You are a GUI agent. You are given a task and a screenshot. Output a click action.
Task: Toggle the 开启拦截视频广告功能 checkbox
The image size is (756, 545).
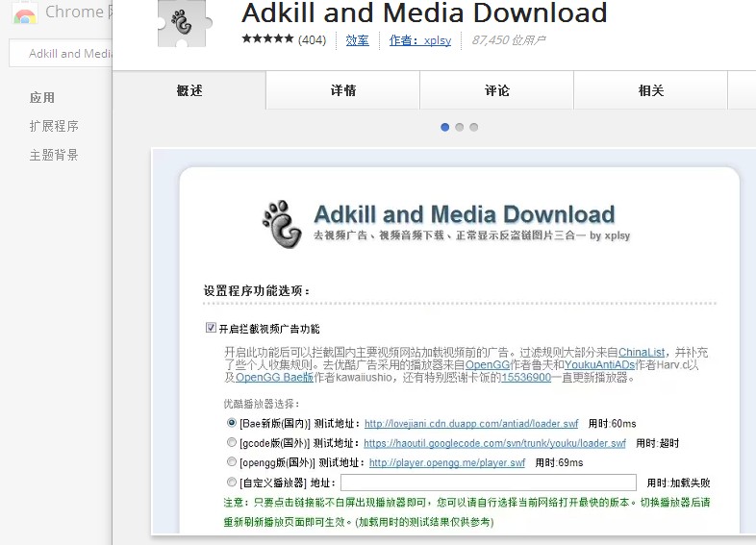[212, 328]
